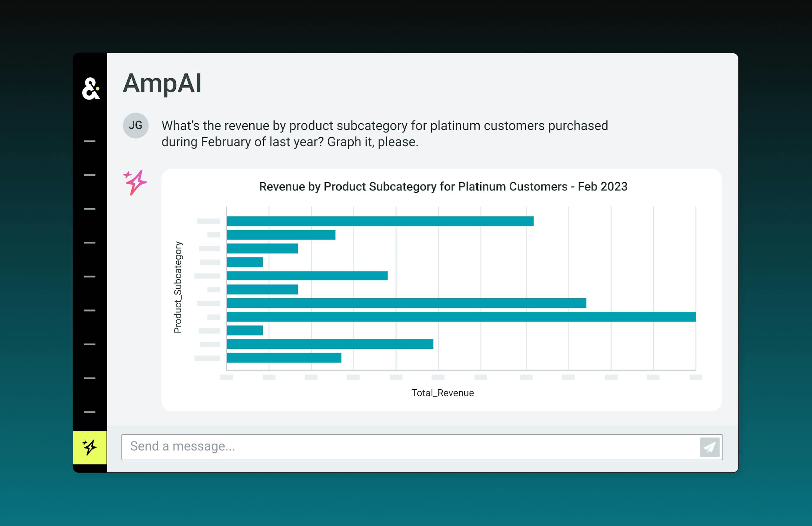
Task: Click the longest bar in the revenue chart
Action: pos(461,316)
